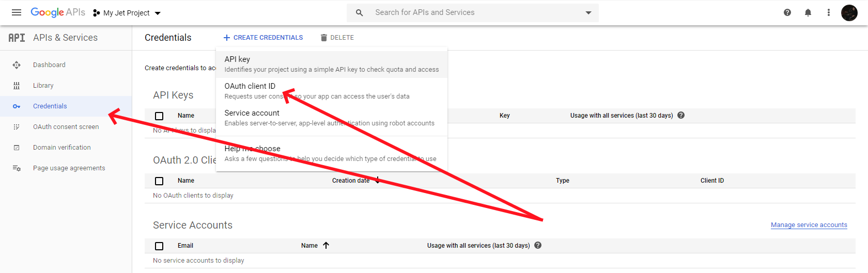Click the Service Accounts section heading

193,225
